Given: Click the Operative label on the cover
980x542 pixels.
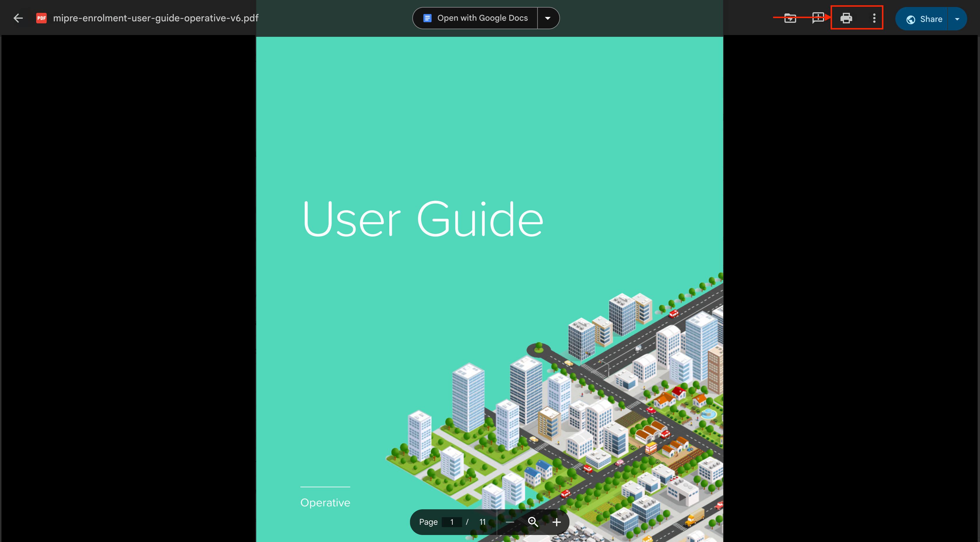Looking at the screenshot, I should point(325,502).
